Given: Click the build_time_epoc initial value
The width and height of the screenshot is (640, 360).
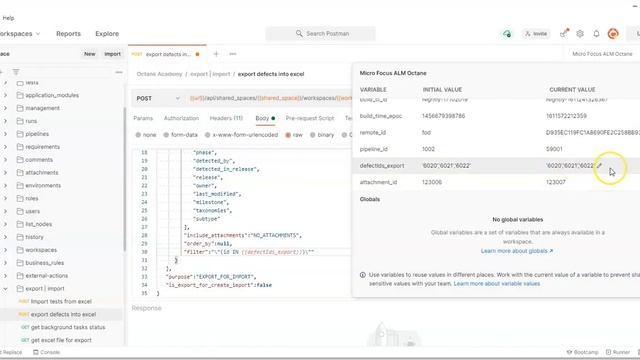Looking at the screenshot, I should [x=443, y=116].
